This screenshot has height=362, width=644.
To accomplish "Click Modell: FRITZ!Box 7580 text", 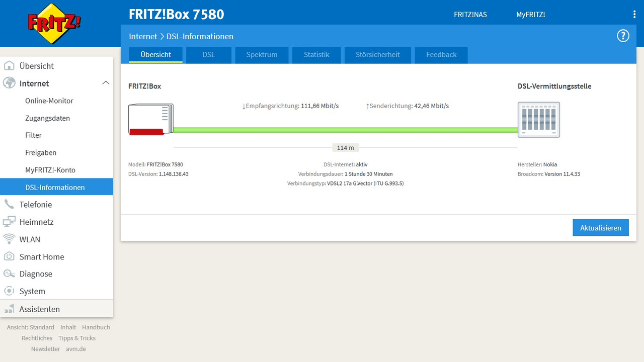I will click(155, 164).
